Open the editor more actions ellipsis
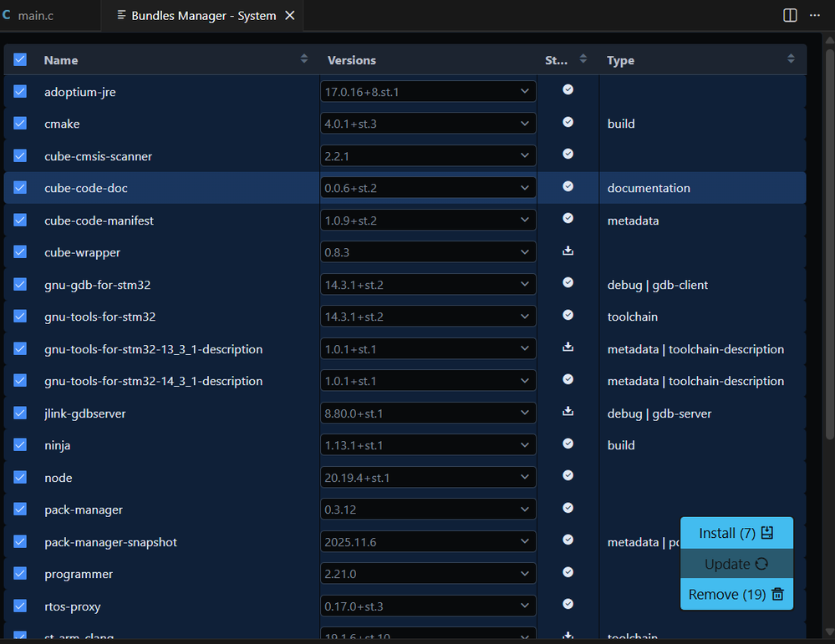This screenshot has width=835, height=644. [815, 15]
